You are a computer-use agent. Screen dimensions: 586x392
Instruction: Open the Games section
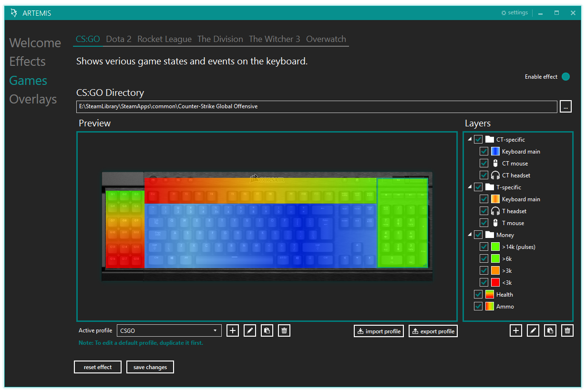point(28,81)
